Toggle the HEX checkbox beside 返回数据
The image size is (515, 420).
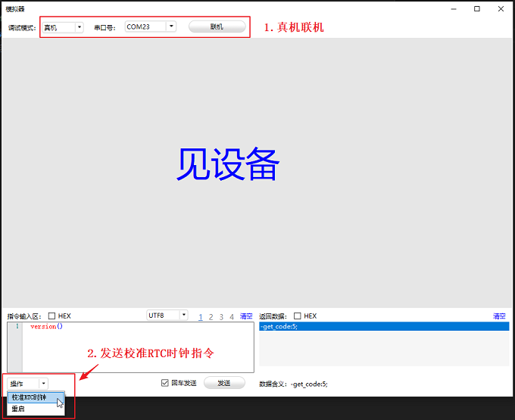297,316
